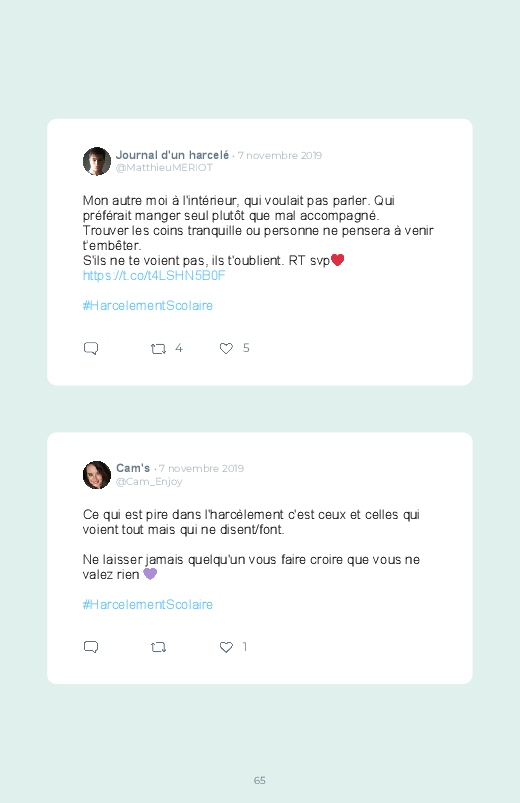Click the @Cam_Enjoy handle
Image resolution: width=520 pixels, height=803 pixels.
[149, 482]
